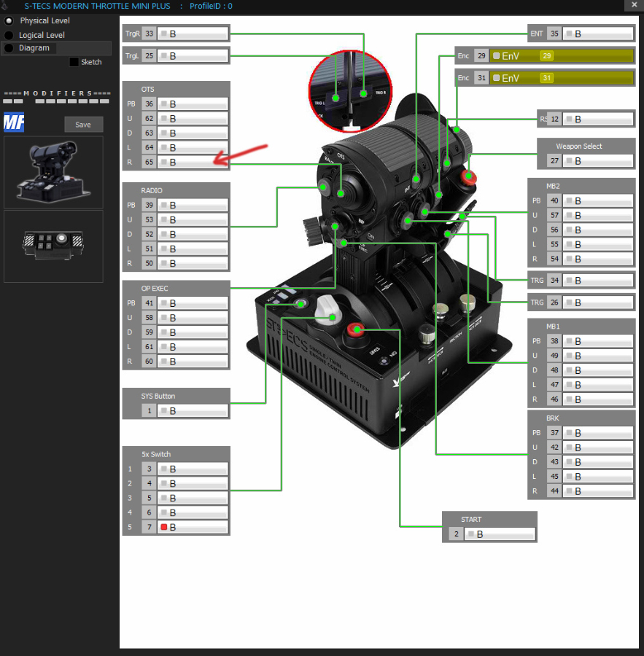This screenshot has width=644, height=656.
Task: Click the BRK PB button 37 field
Action: click(x=598, y=433)
